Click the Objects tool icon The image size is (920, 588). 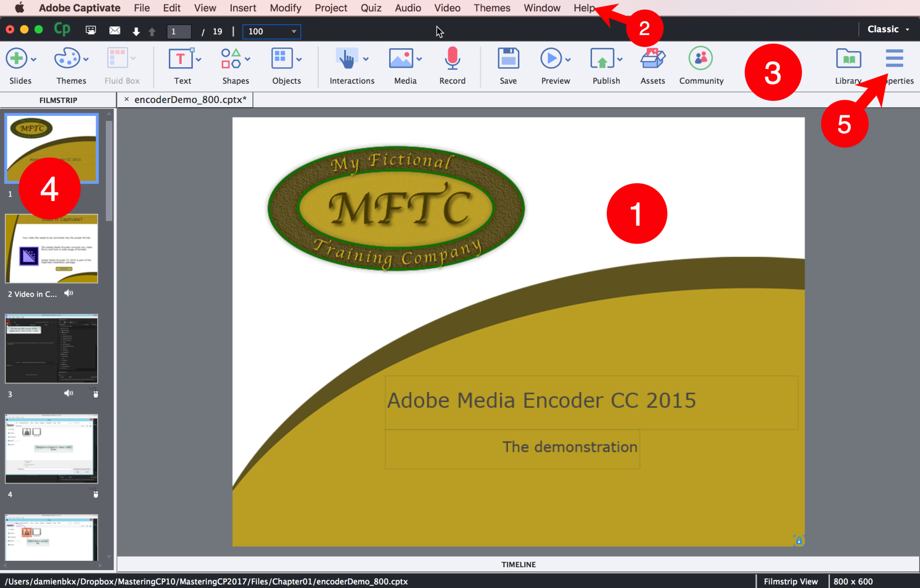coord(282,58)
